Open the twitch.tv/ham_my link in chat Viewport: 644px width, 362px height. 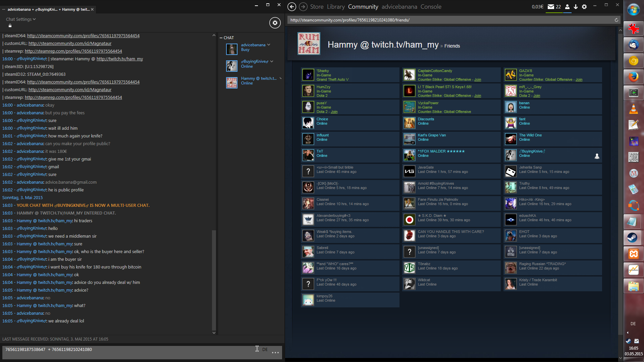120,59
